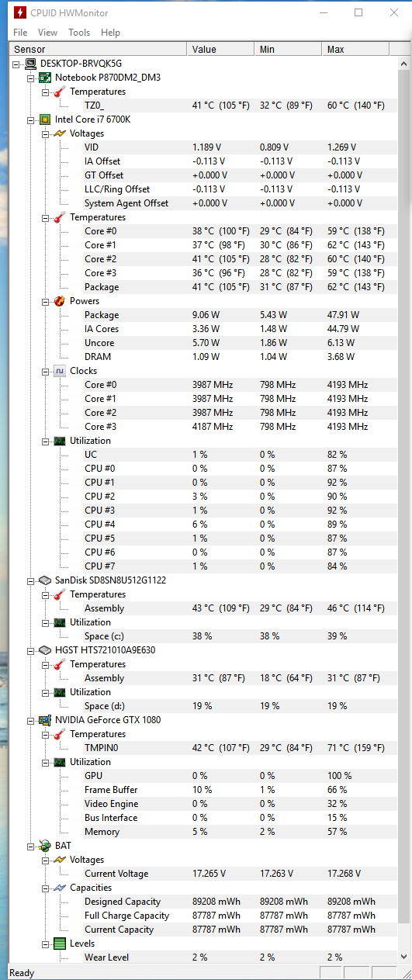This screenshot has height=980, width=412.
Task: Click the Max column header
Action: coord(358,50)
